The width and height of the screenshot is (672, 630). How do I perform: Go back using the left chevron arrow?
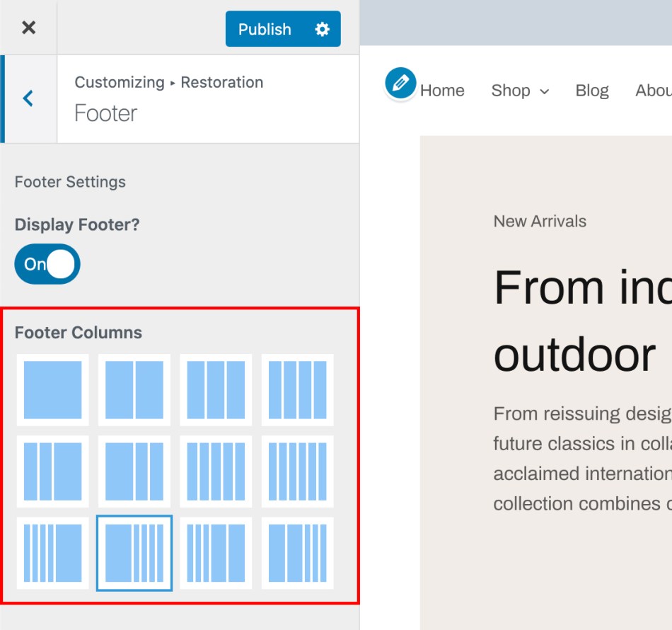(x=28, y=98)
